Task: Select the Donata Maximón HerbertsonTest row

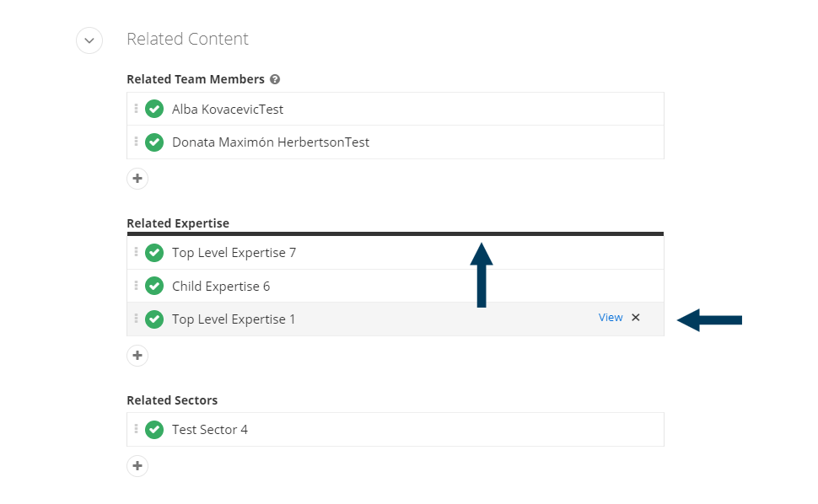Action: click(396, 142)
